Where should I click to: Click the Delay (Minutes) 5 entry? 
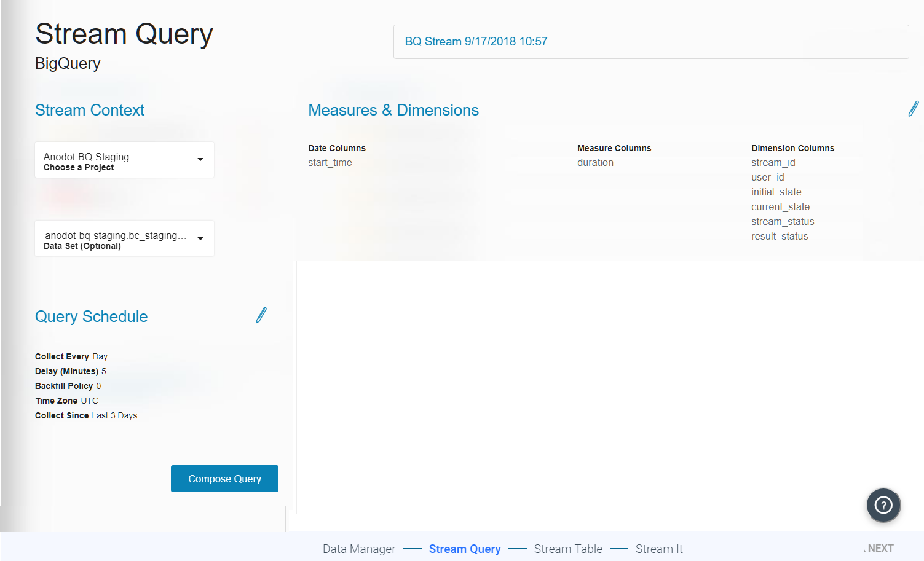[71, 371]
